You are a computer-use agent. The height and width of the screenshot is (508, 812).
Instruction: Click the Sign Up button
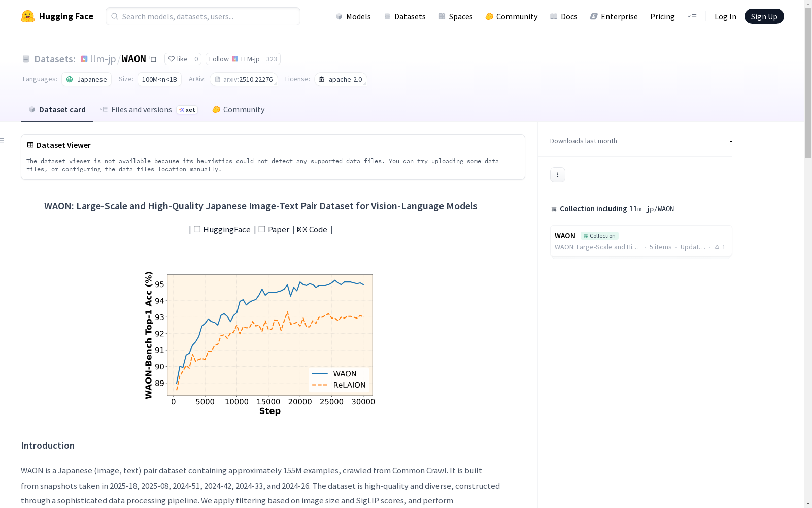764,16
